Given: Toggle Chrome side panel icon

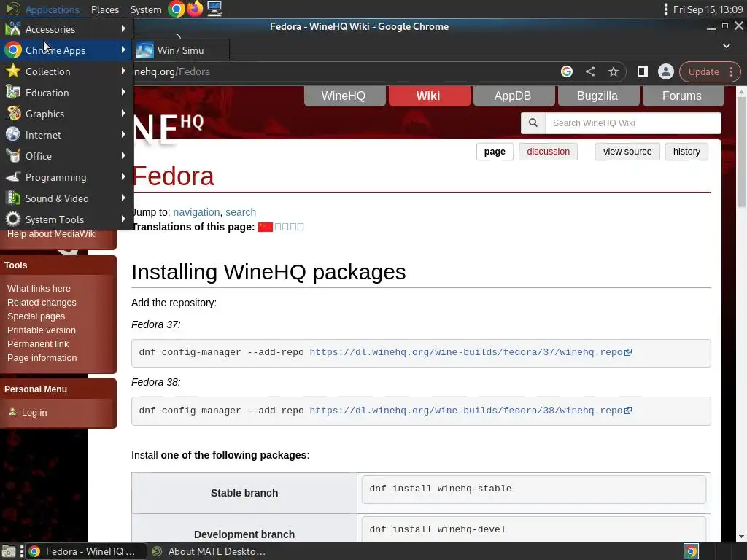Looking at the screenshot, I should [x=642, y=71].
